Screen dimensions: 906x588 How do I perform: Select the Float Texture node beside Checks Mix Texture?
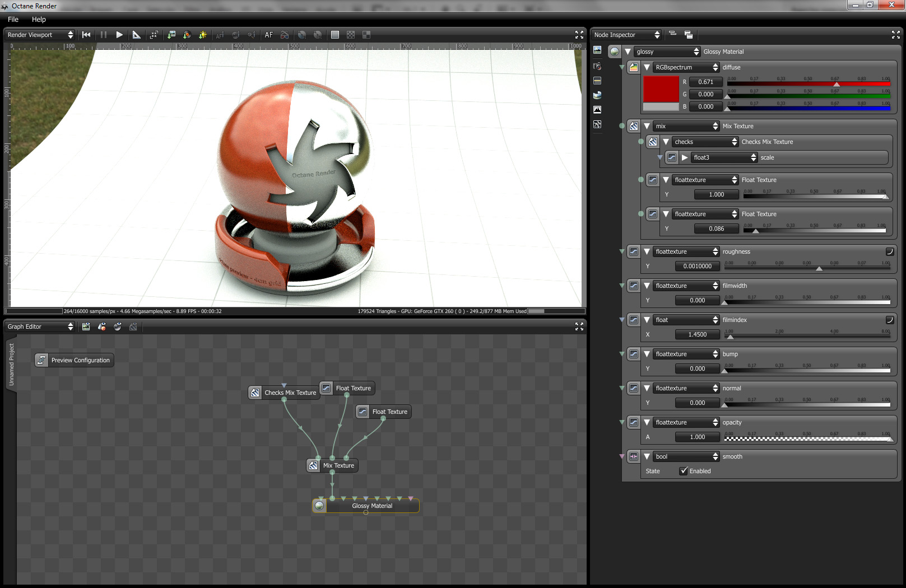point(347,388)
